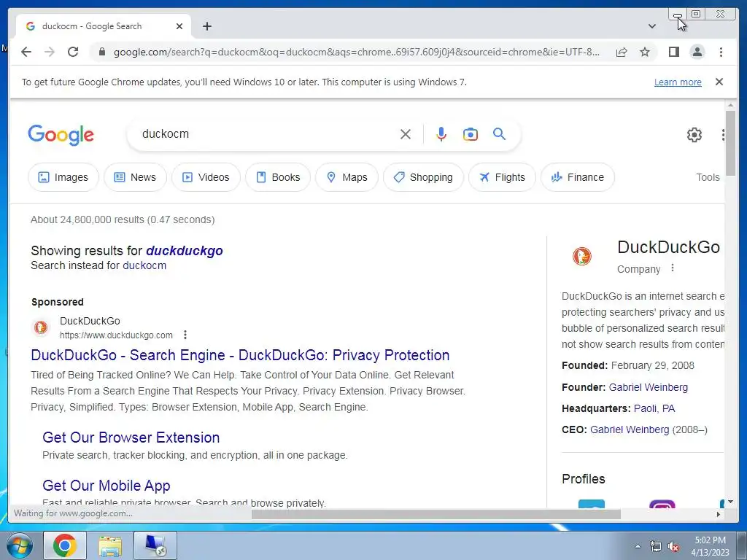Start voice search with microphone
The image size is (747, 560).
click(x=441, y=134)
